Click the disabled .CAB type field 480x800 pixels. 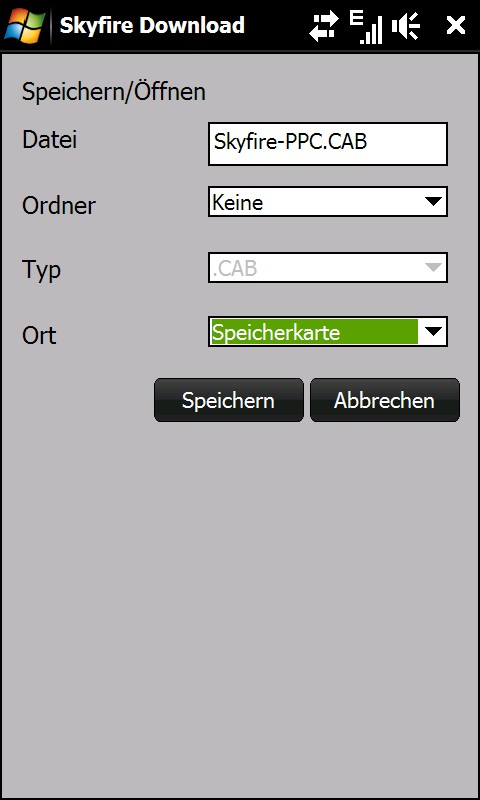pyautogui.click(x=328, y=267)
